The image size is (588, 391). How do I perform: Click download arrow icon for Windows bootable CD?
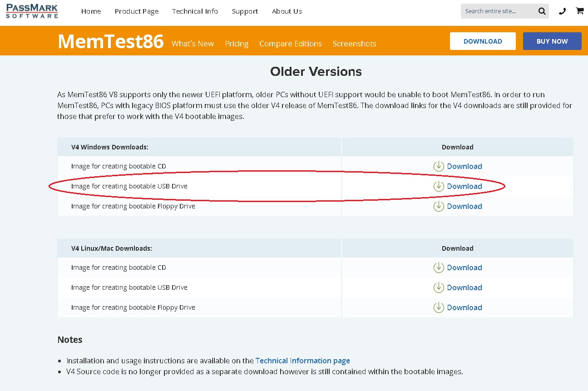coord(439,166)
